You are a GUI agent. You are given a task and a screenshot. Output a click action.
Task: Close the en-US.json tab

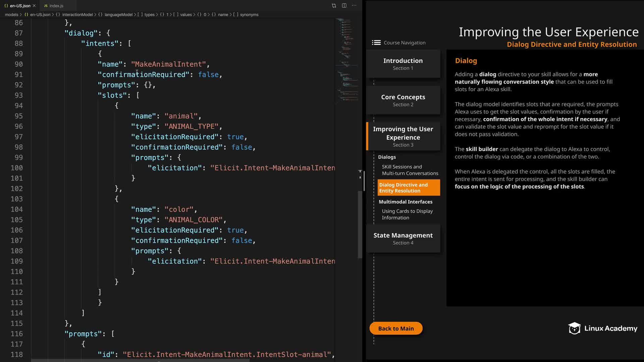click(34, 6)
